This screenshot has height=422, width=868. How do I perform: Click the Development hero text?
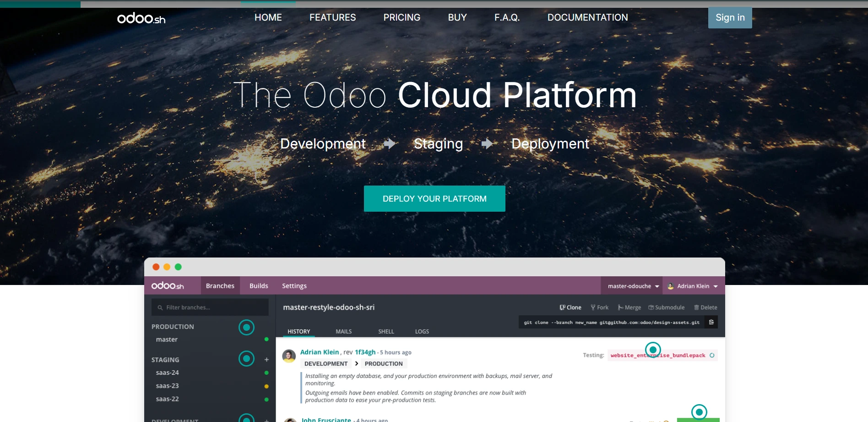coord(323,144)
